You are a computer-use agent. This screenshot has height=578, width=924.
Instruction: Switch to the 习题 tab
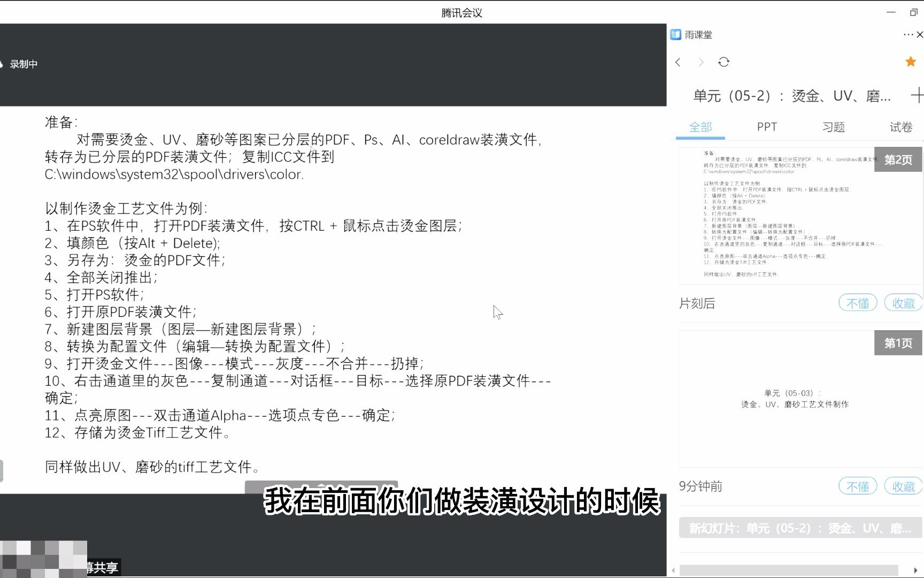click(x=834, y=127)
